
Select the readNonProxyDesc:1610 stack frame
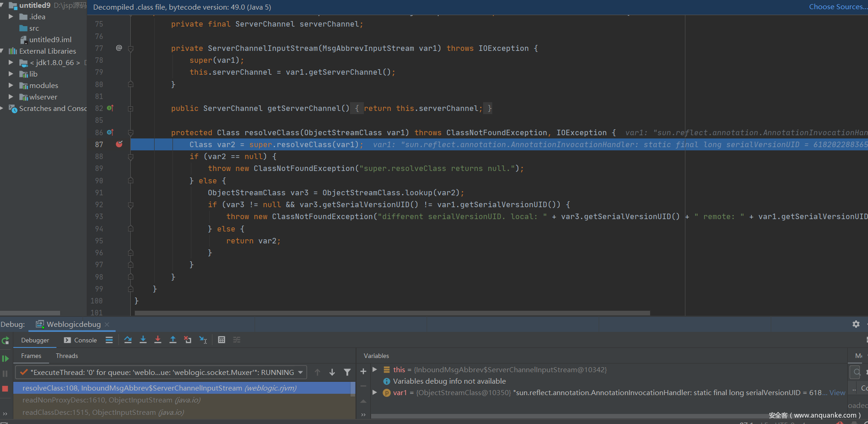pos(111,400)
